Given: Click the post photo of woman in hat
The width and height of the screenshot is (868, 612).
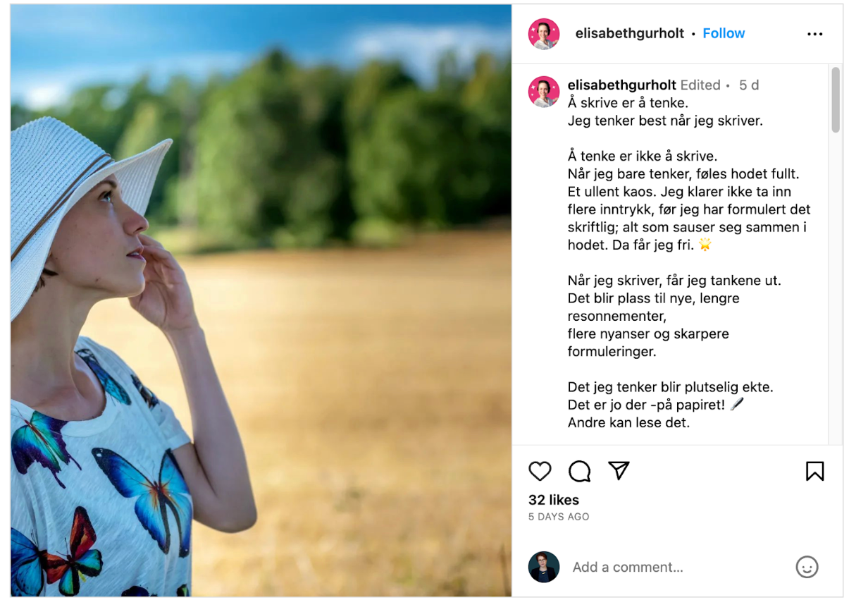Looking at the screenshot, I should (261, 301).
